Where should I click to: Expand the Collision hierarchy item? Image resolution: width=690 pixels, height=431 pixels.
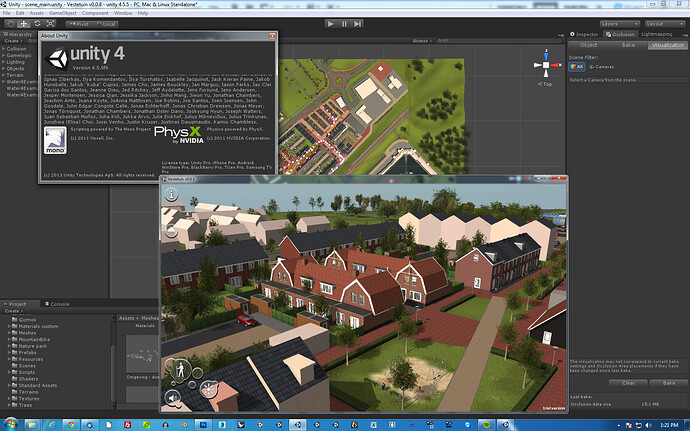[3, 49]
